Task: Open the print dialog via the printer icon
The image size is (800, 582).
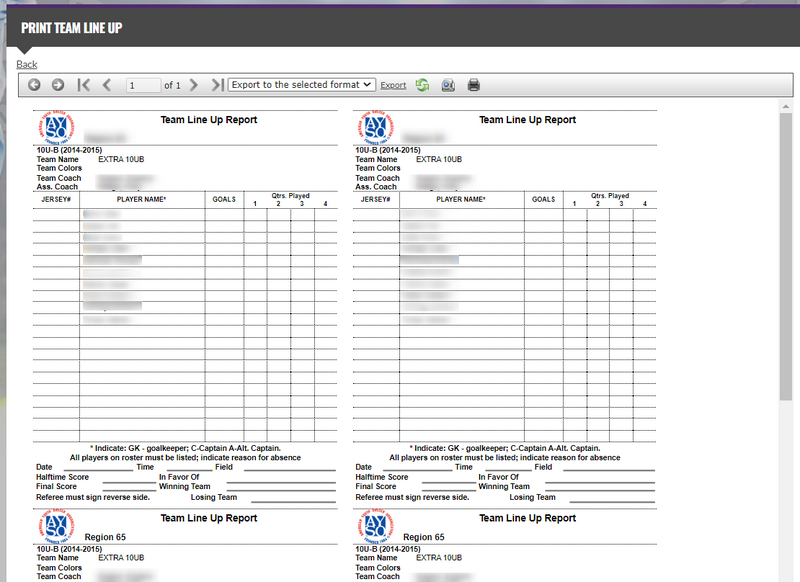Action: tap(473, 85)
